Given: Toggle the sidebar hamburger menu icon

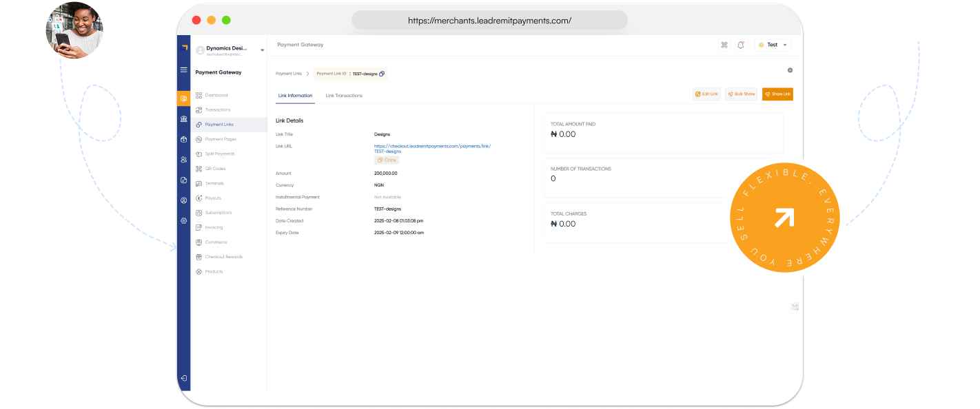Looking at the screenshot, I should pyautogui.click(x=183, y=69).
